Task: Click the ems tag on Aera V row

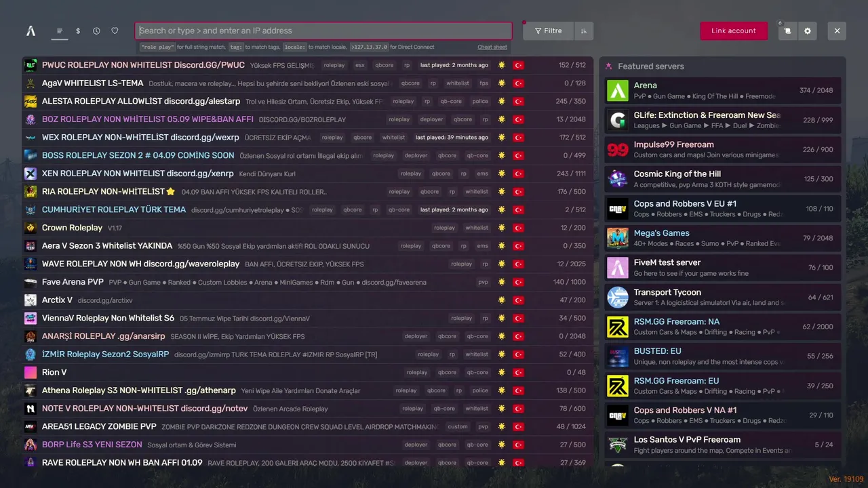Action: (x=482, y=245)
